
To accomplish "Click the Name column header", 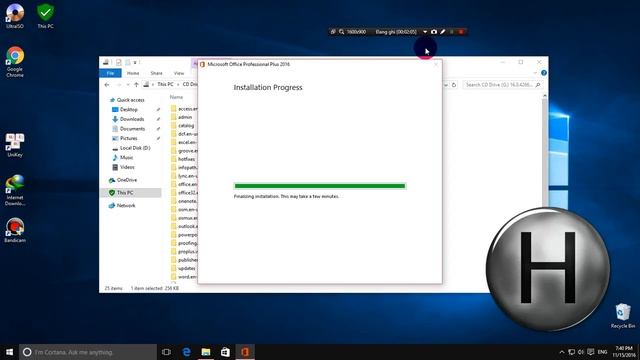I will coord(176,97).
